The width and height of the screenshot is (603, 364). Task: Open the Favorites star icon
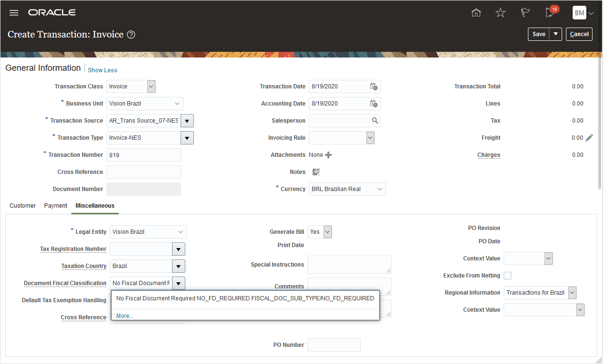tap(500, 13)
